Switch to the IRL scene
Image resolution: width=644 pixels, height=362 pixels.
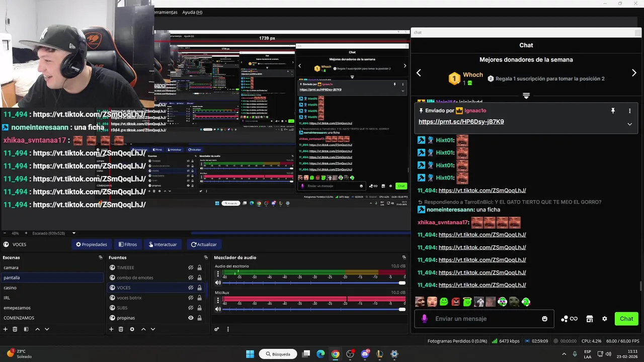(x=52, y=298)
